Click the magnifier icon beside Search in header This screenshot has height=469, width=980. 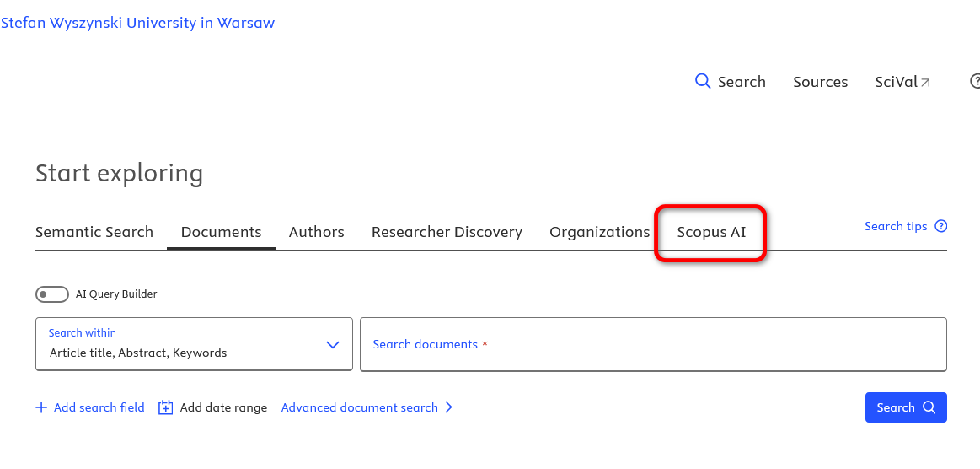click(x=703, y=81)
